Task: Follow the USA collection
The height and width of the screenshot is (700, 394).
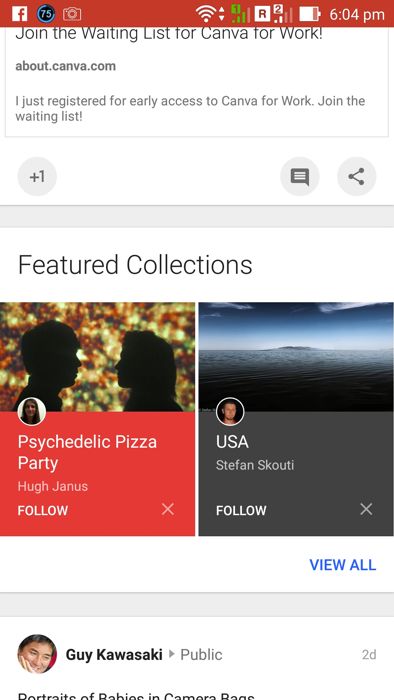Action: click(x=241, y=510)
